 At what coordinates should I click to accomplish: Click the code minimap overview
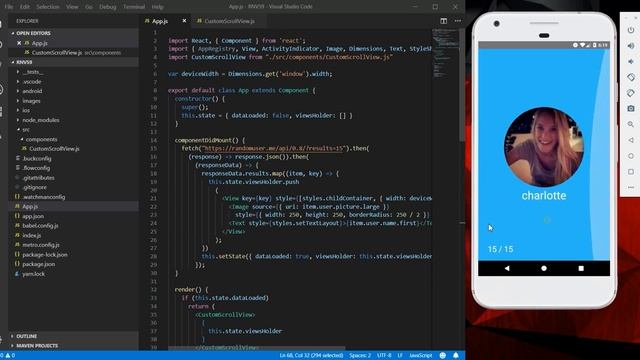click(445, 53)
